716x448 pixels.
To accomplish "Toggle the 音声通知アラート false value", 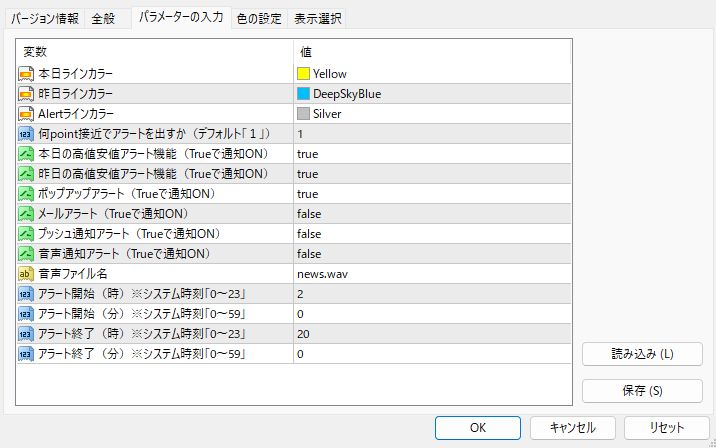I will [309, 254].
